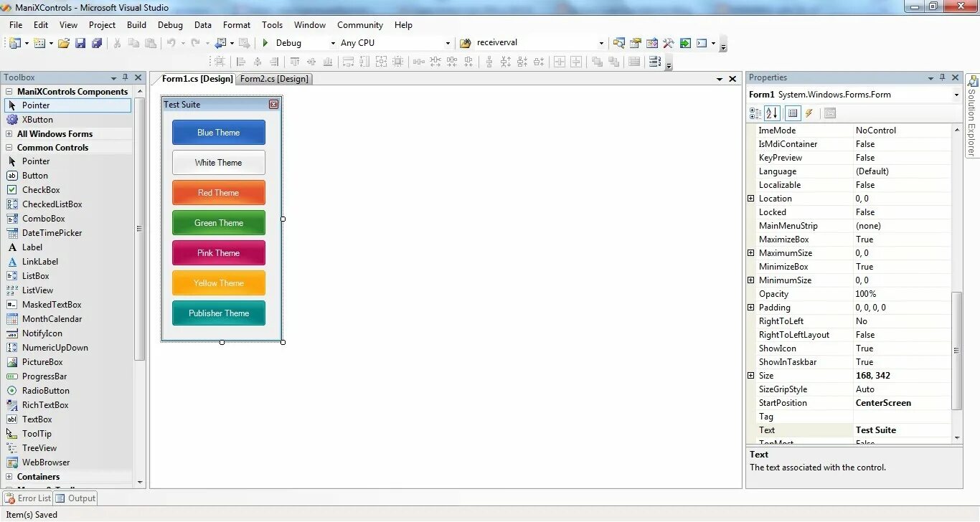Click the Save All icon
The image size is (980, 522).
pyautogui.click(x=96, y=43)
